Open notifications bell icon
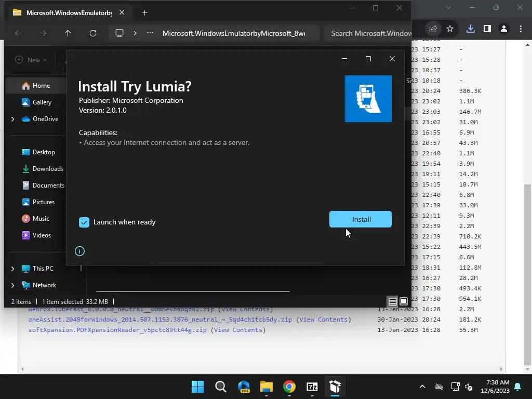 (x=518, y=387)
